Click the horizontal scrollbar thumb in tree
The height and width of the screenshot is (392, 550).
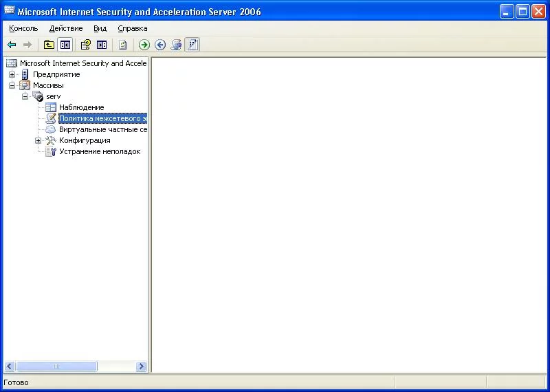point(56,367)
